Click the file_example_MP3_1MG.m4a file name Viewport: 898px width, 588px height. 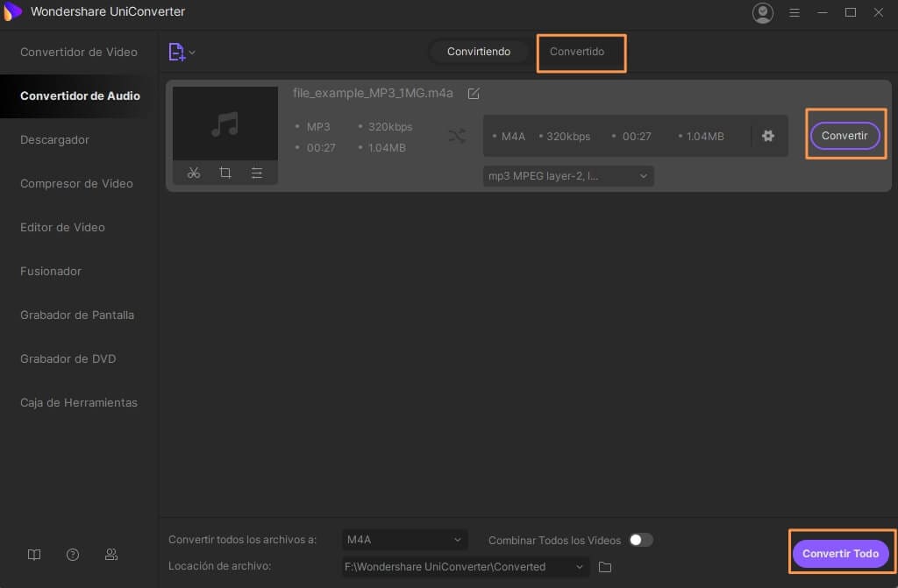click(x=373, y=93)
